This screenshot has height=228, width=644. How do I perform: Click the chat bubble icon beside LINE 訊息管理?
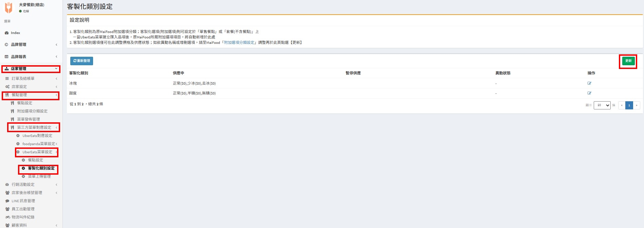[x=7, y=201]
